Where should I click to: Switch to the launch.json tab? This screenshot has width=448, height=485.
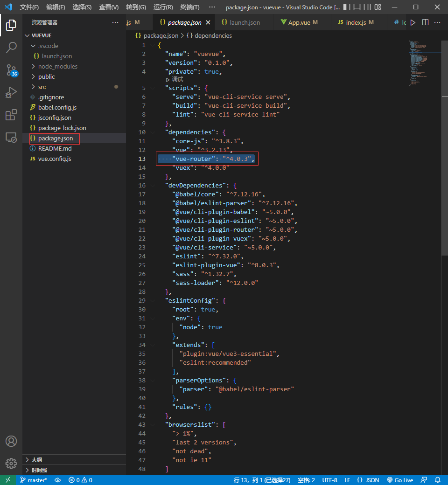pos(245,21)
